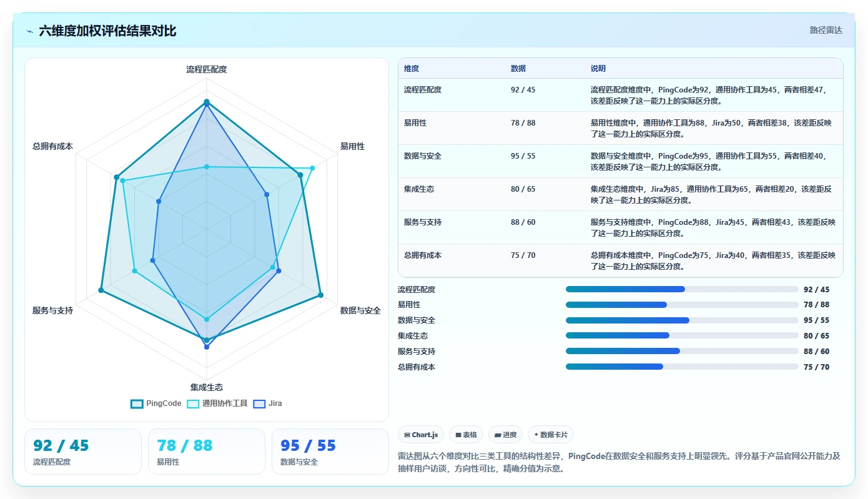
Task: Click the 集成生态 row description text
Action: [x=711, y=194]
